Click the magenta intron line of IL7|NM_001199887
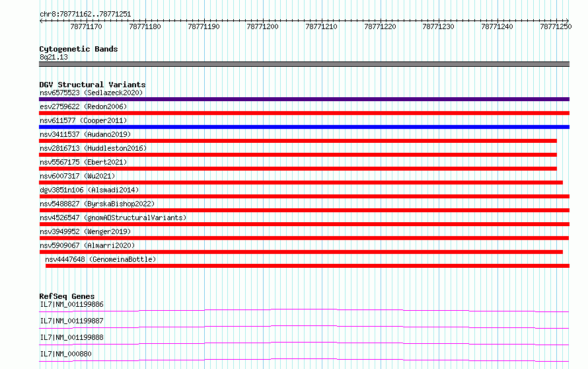Screen dimensions: 588x369 pyautogui.click(x=304, y=326)
